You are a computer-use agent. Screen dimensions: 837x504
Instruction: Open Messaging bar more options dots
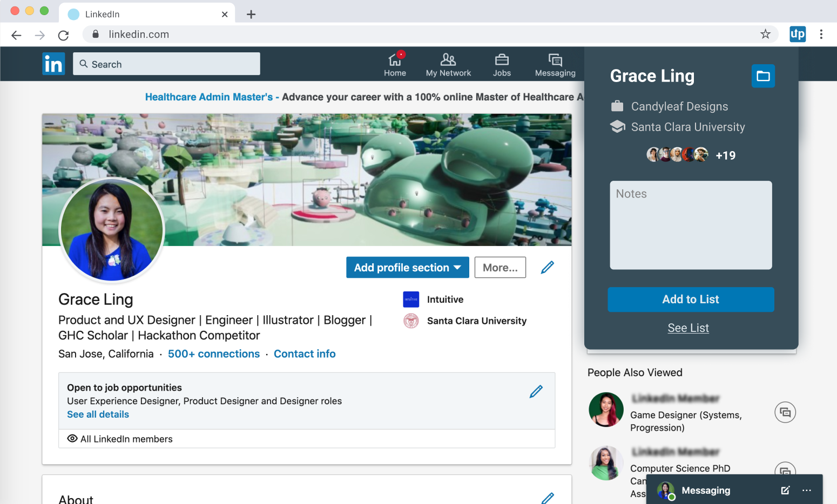point(807,490)
